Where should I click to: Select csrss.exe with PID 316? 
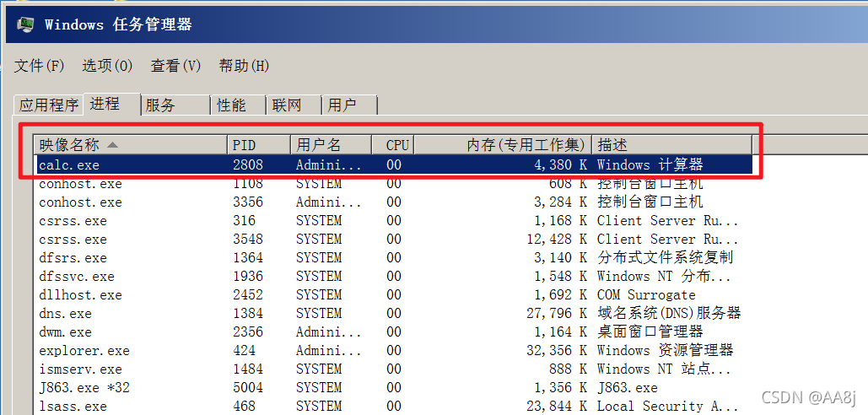pos(394,221)
